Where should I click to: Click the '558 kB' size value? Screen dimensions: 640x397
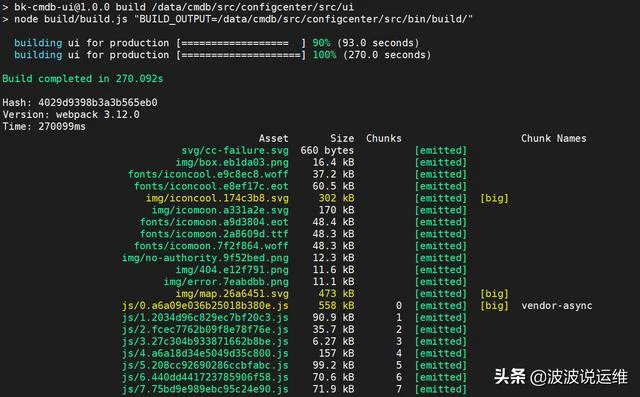[336, 306]
